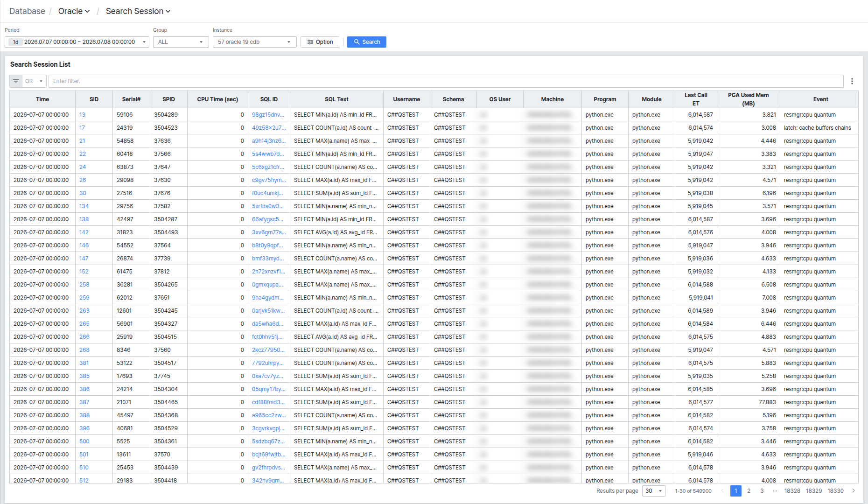This screenshot has width=868, height=504.
Task: Jump to last page 18330
Action: point(835,491)
